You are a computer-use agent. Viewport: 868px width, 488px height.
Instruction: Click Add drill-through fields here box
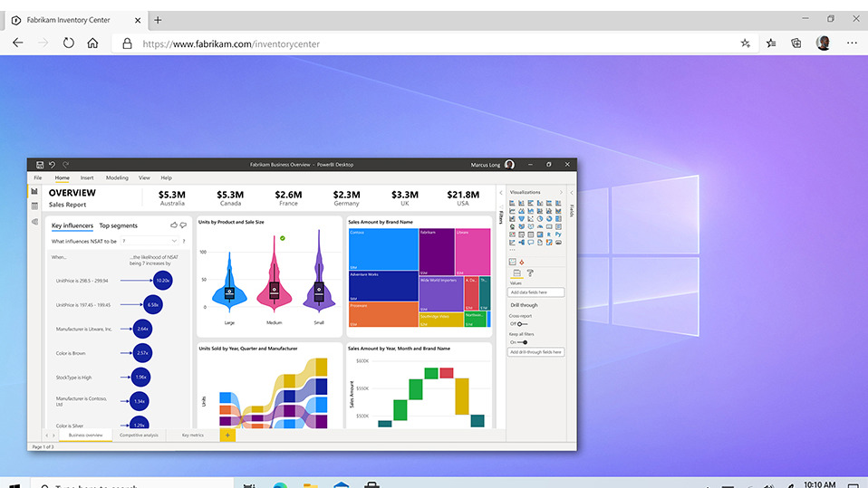click(x=535, y=352)
